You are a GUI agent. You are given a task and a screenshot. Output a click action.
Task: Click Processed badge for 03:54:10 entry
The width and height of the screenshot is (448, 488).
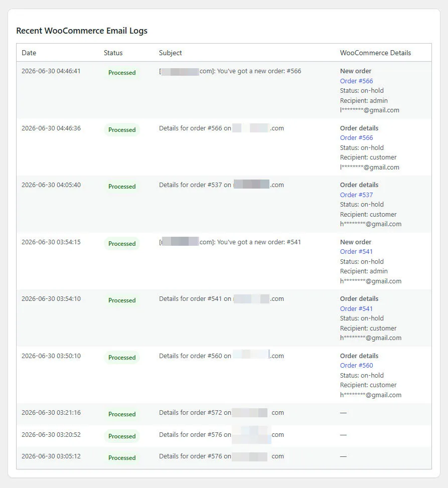coord(122,300)
